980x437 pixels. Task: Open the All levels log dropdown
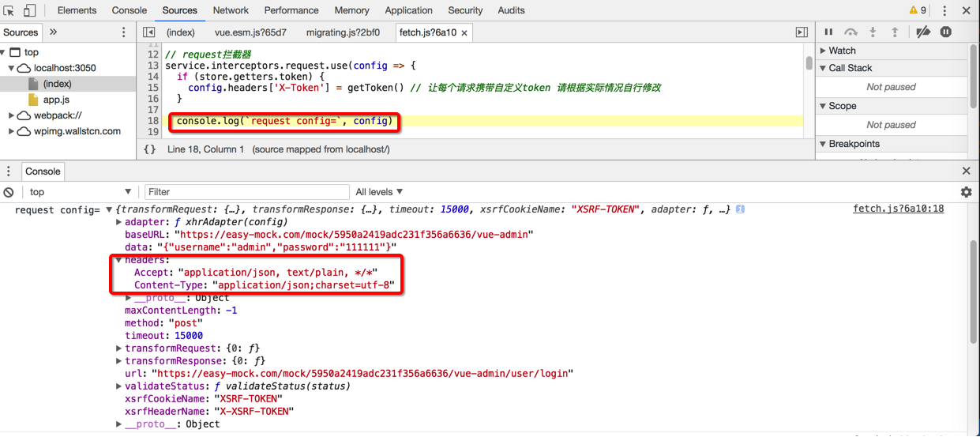379,192
